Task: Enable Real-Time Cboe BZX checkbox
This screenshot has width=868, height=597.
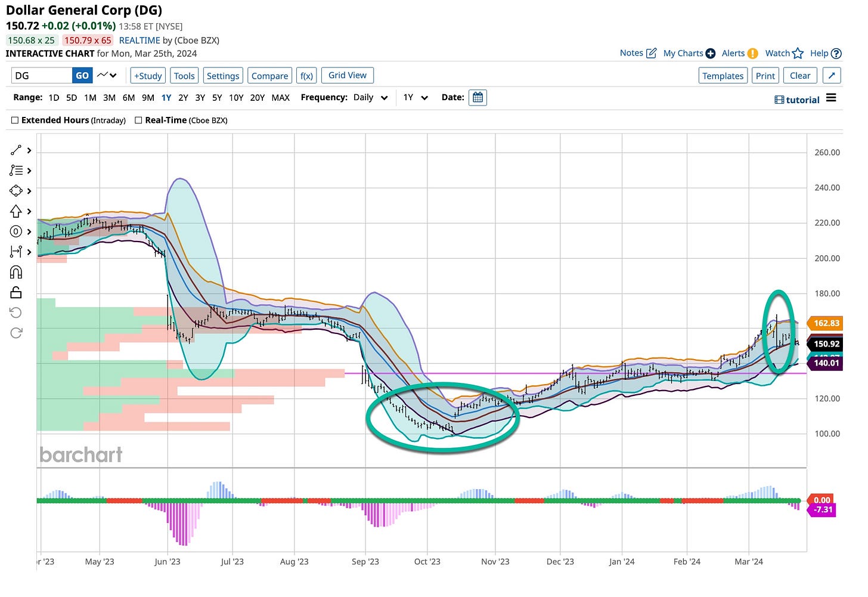Action: coord(138,120)
